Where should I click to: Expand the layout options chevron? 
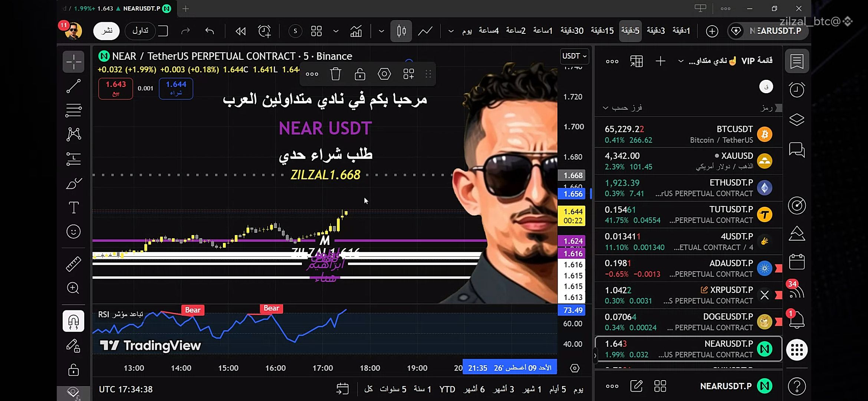tap(336, 31)
